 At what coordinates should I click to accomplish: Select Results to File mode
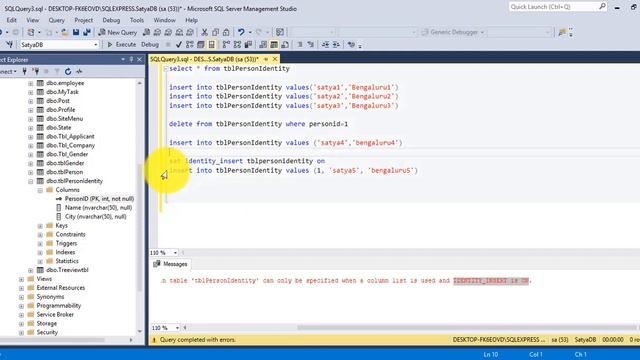[285, 44]
